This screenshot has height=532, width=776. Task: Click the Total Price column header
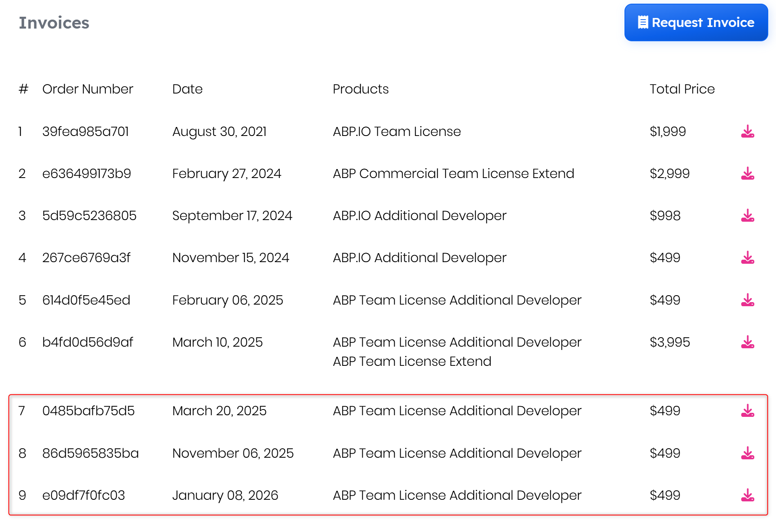click(682, 89)
